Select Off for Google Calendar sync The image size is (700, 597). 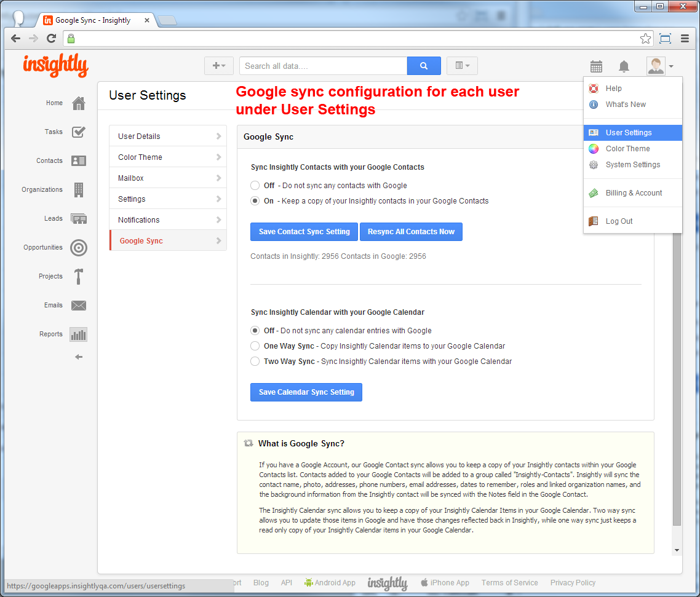point(255,331)
